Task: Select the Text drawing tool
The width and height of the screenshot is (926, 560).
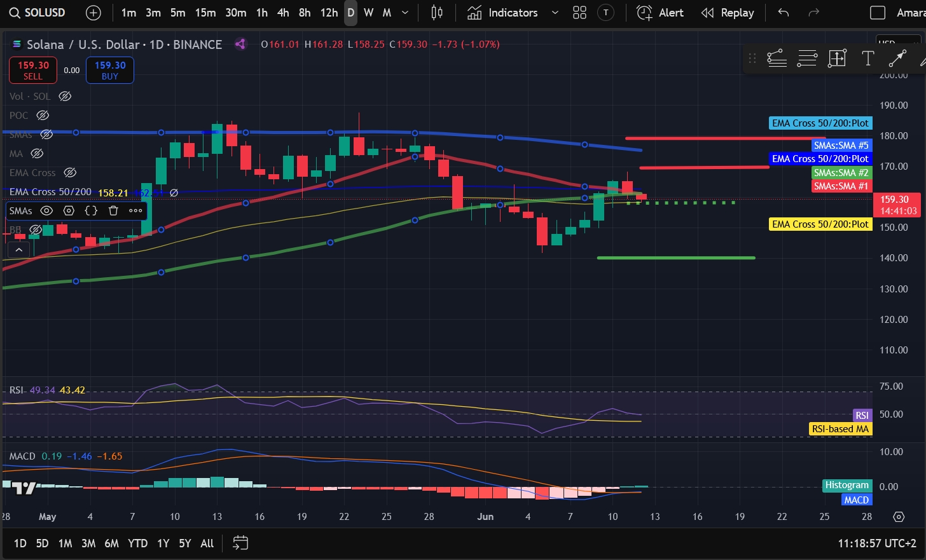Action: (x=867, y=58)
